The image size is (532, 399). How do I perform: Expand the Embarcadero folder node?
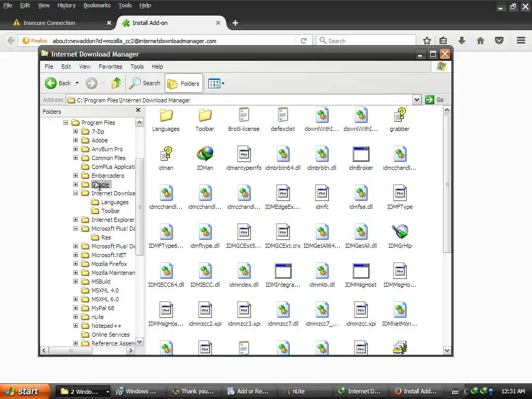click(x=76, y=176)
